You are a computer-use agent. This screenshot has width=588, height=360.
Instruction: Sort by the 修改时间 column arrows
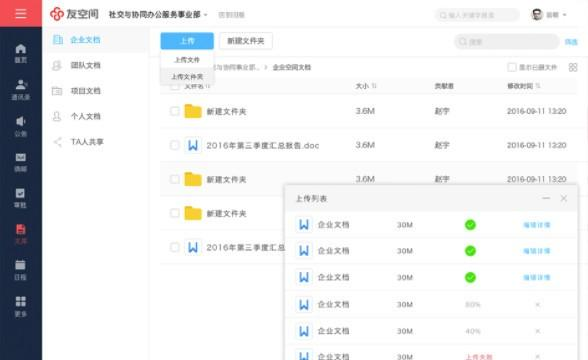[x=538, y=86]
